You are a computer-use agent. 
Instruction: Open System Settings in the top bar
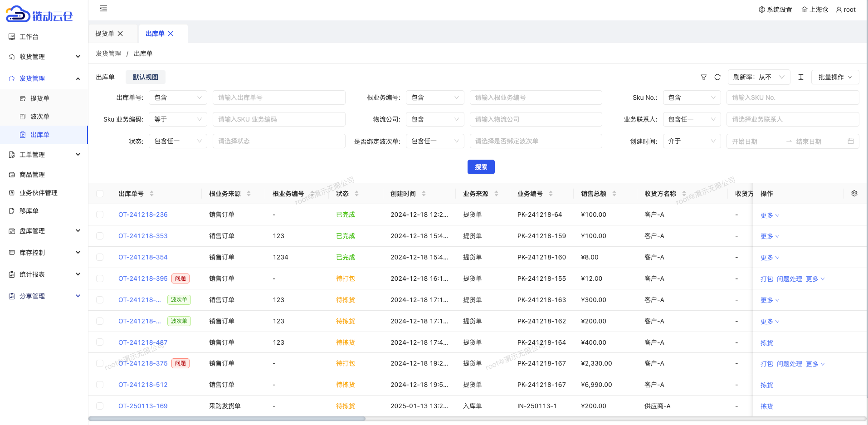coord(775,10)
